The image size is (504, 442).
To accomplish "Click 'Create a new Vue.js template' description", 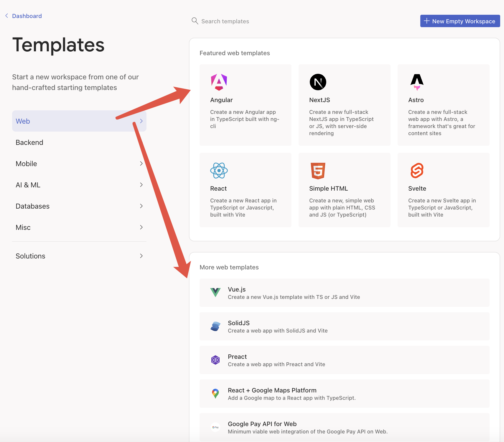I will 294,297.
